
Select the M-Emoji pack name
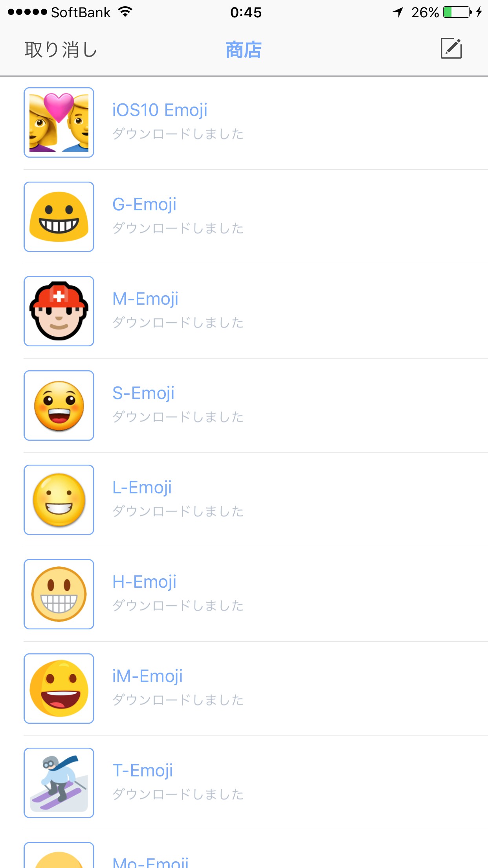tap(145, 299)
